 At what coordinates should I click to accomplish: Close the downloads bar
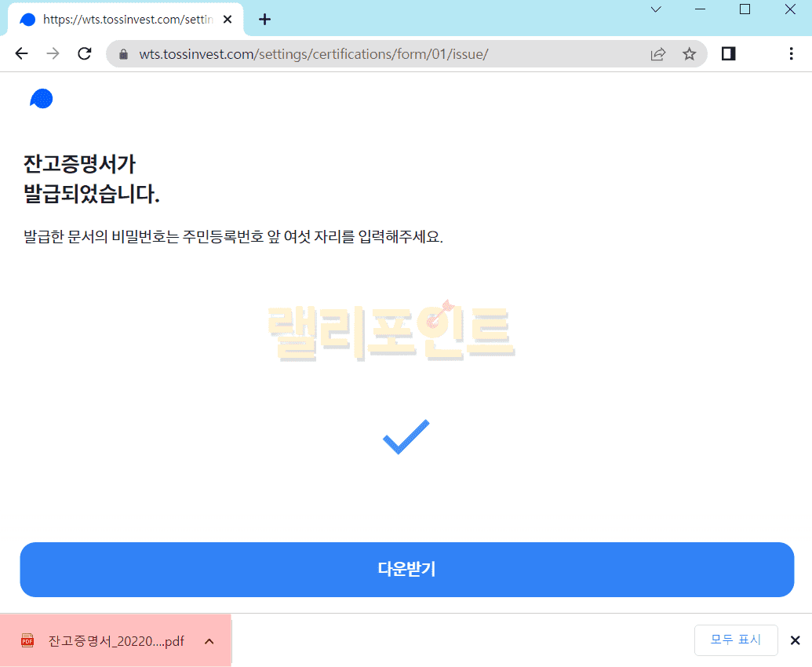795,640
